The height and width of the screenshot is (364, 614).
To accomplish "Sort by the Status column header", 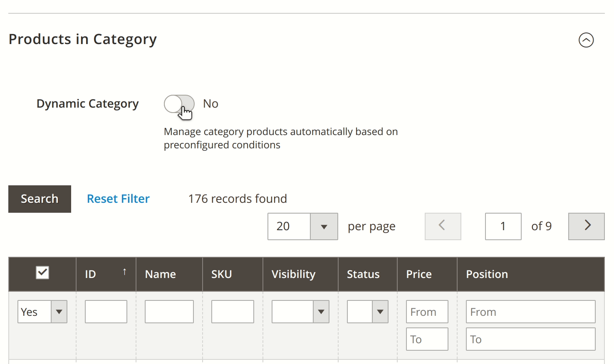I will pos(368,274).
